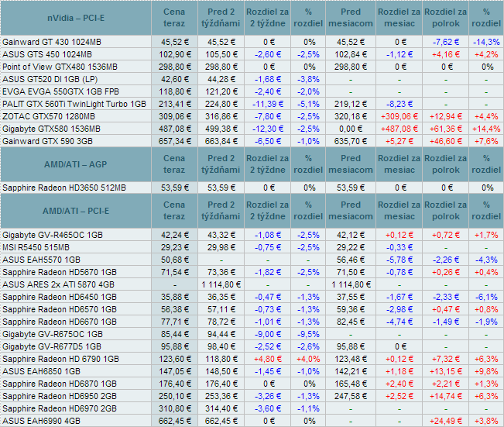504x427 pixels.
Task: Click the -6,1% half-year percent cell
Action: coord(486,297)
